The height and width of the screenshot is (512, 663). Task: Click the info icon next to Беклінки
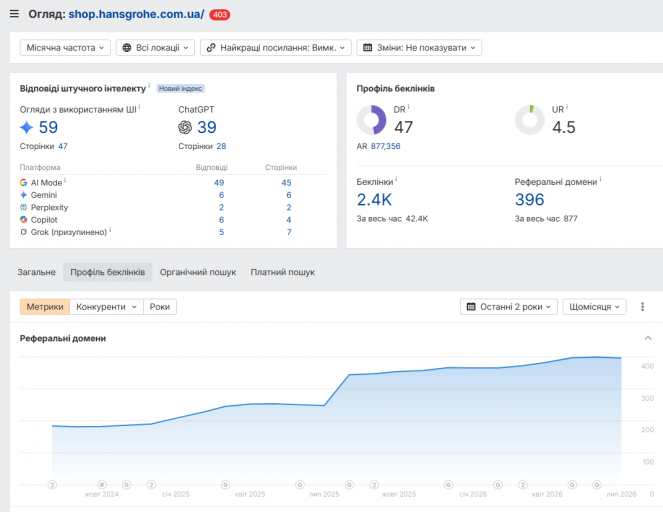tap(396, 179)
